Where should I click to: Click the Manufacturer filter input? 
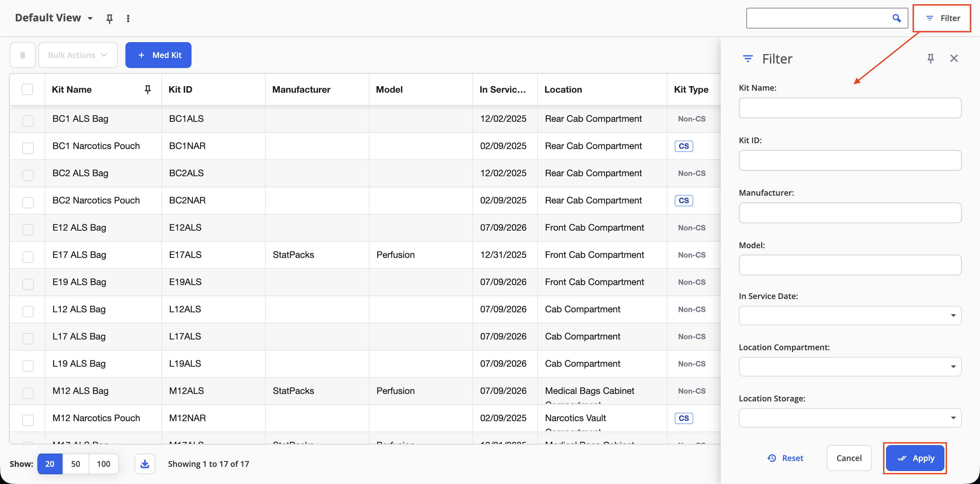(850, 213)
